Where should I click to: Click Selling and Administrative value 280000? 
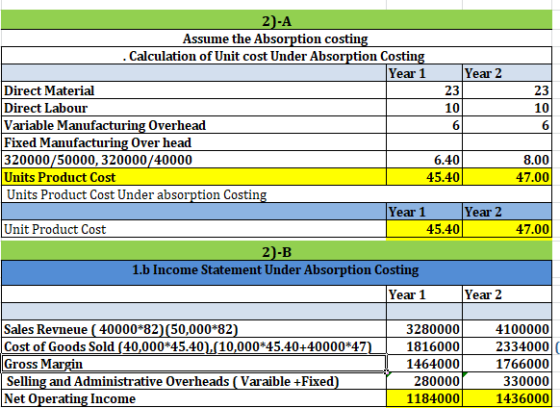(x=424, y=381)
